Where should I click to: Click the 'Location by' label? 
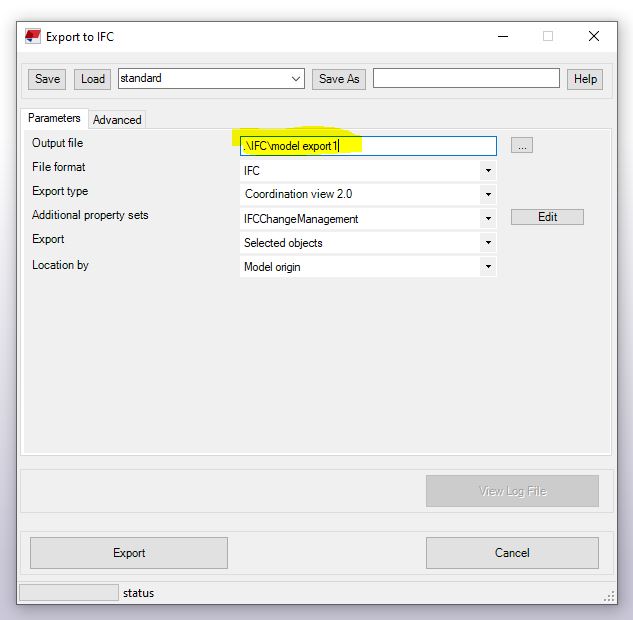[x=60, y=265]
